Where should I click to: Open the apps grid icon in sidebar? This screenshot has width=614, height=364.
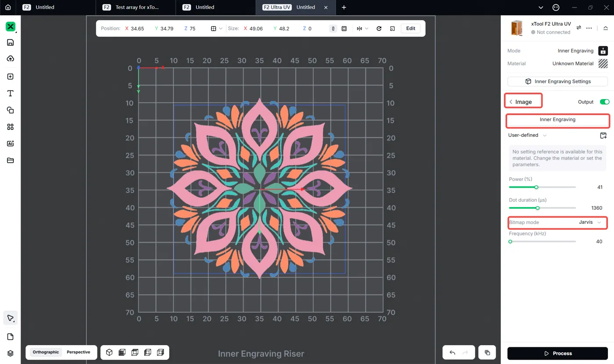[11, 127]
